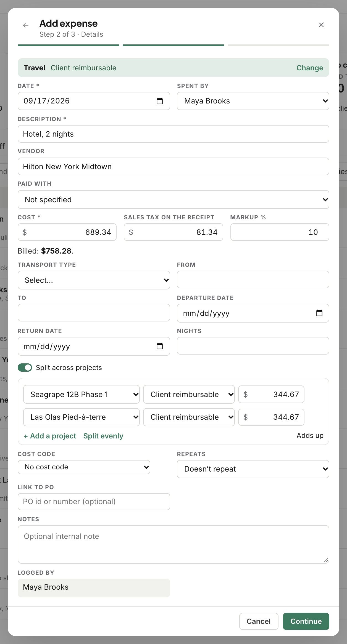Click the Description input field
The height and width of the screenshot is (644, 347).
pos(173,134)
